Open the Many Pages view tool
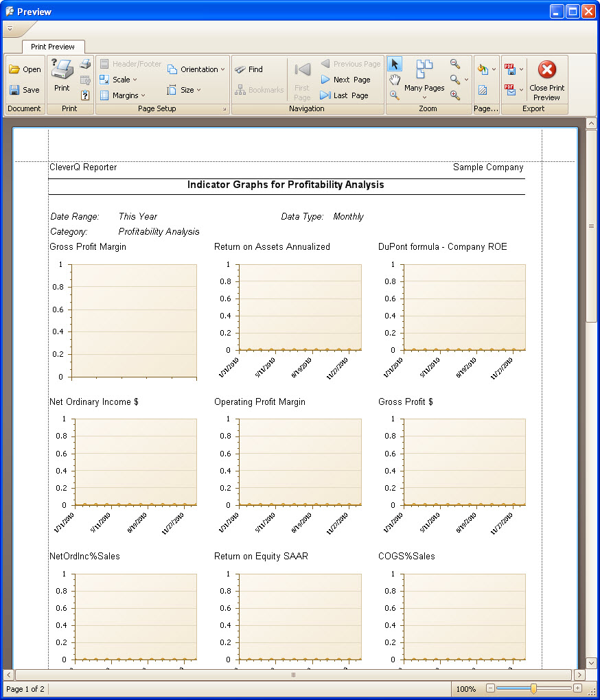The width and height of the screenshot is (600, 700). (x=424, y=75)
